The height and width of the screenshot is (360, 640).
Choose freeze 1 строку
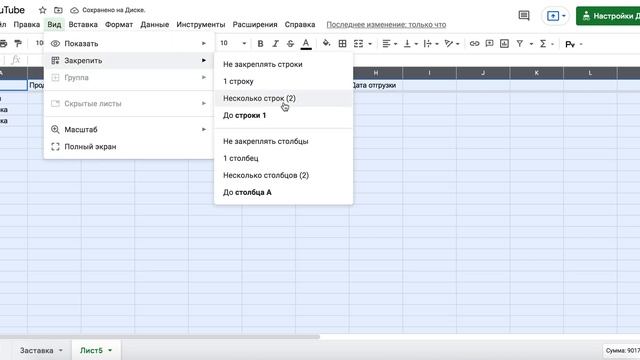click(283, 81)
